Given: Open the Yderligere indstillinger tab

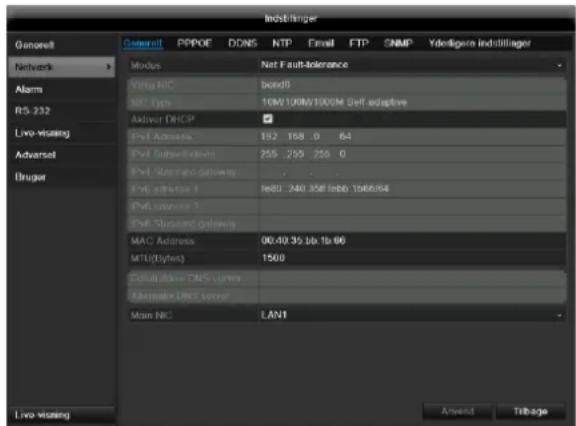Looking at the screenshot, I should 479,43.
